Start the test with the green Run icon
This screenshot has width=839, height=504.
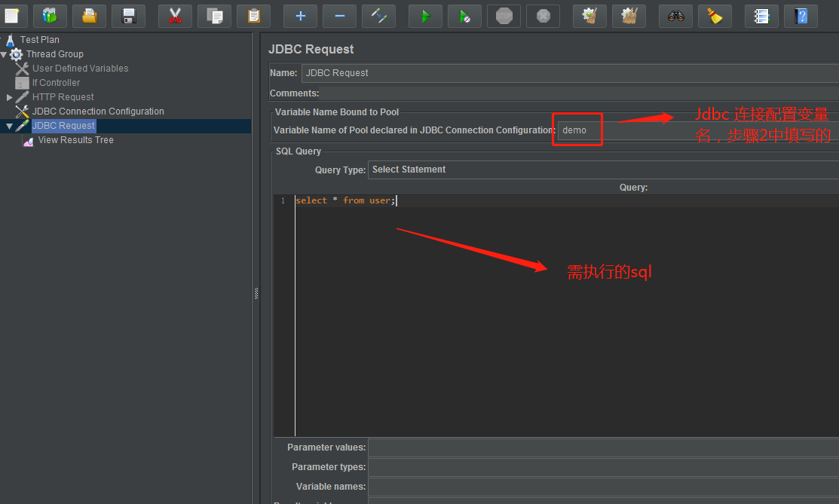click(424, 15)
